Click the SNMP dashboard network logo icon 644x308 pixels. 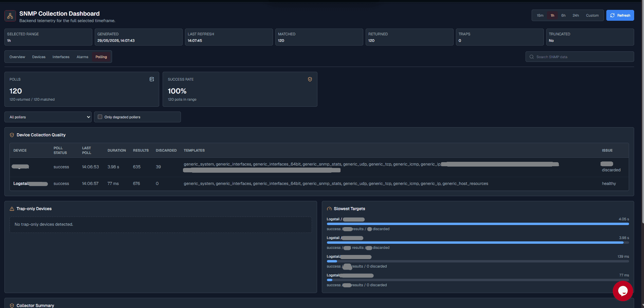click(x=10, y=16)
